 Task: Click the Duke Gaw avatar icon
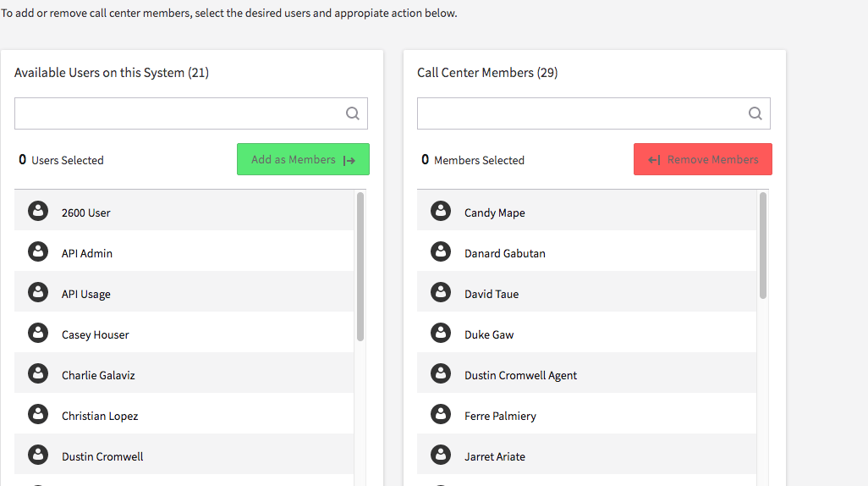[x=441, y=333]
